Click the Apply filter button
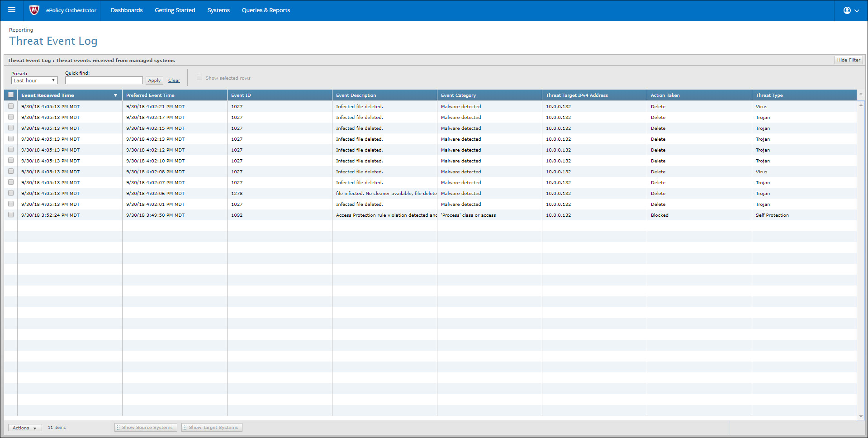This screenshot has width=868, height=438. [x=154, y=81]
